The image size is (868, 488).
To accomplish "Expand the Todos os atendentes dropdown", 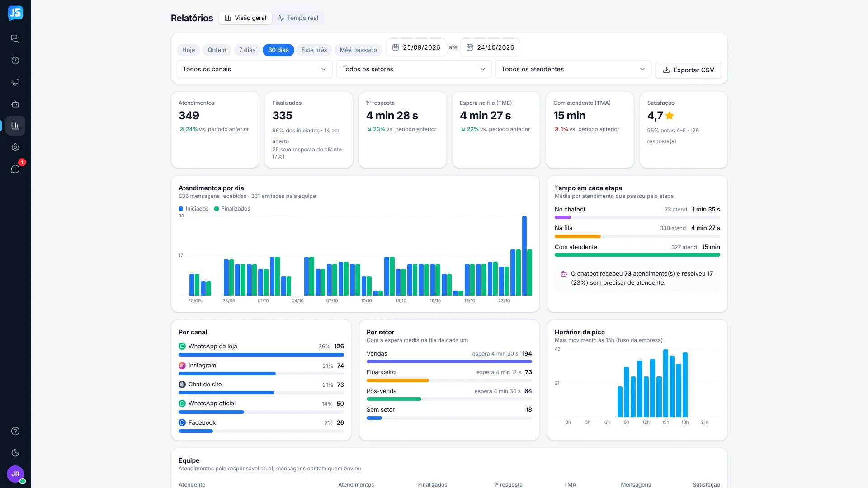I will coord(573,69).
